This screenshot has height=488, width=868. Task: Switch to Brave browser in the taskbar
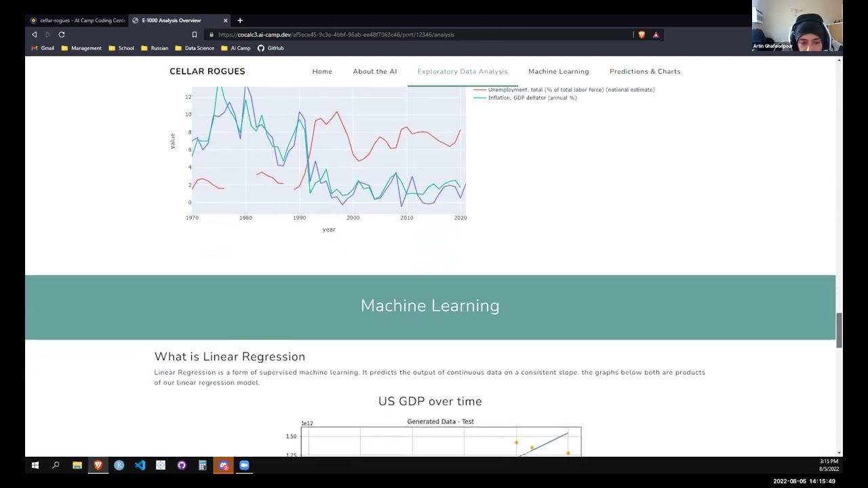[98, 465]
